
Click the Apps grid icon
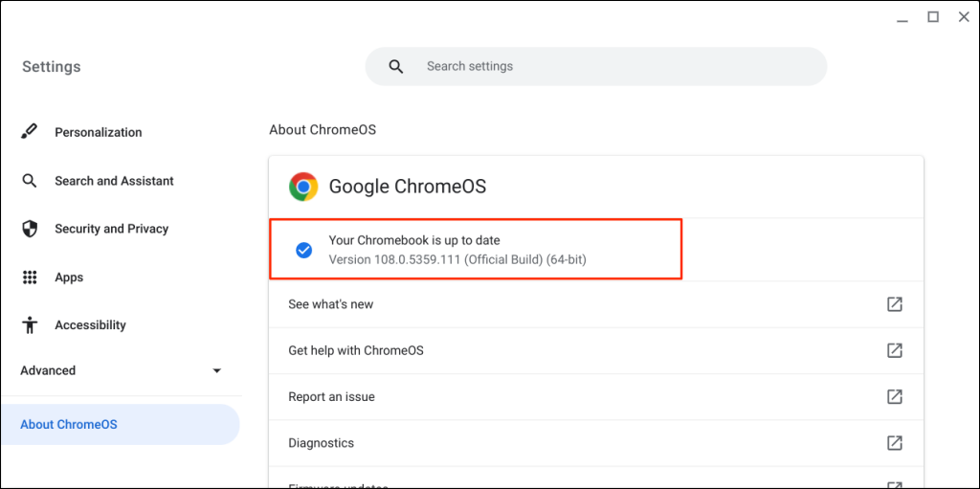[30, 278]
